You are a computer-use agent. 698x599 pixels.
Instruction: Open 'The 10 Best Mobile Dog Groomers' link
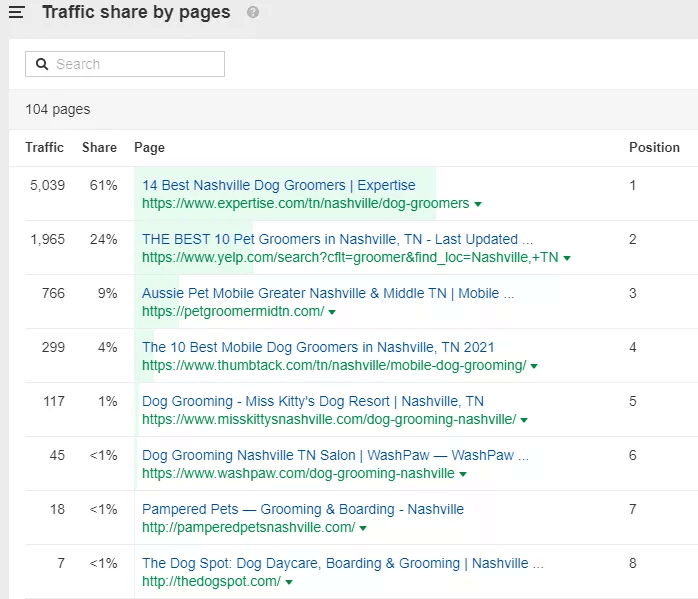tap(318, 347)
